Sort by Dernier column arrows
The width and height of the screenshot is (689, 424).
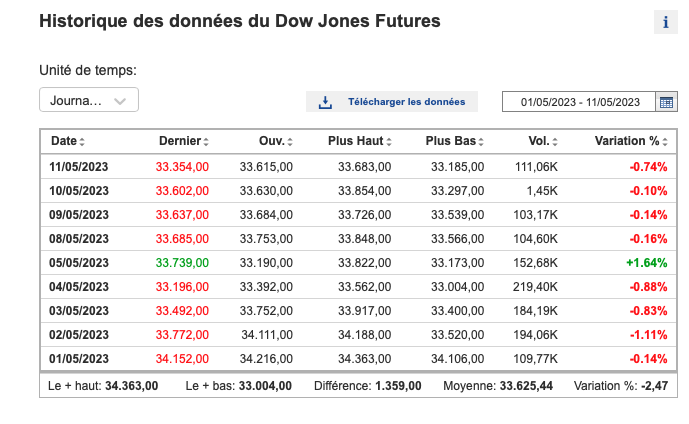coord(205,142)
